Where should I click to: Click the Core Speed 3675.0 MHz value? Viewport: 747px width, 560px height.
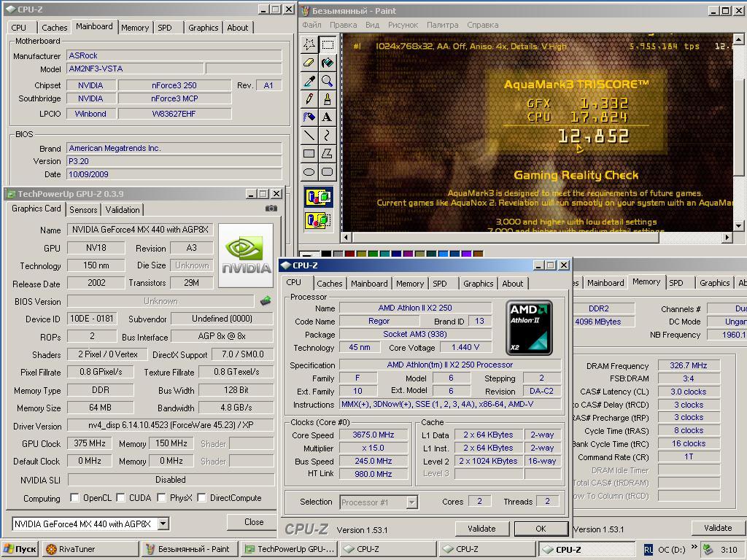[x=373, y=435]
